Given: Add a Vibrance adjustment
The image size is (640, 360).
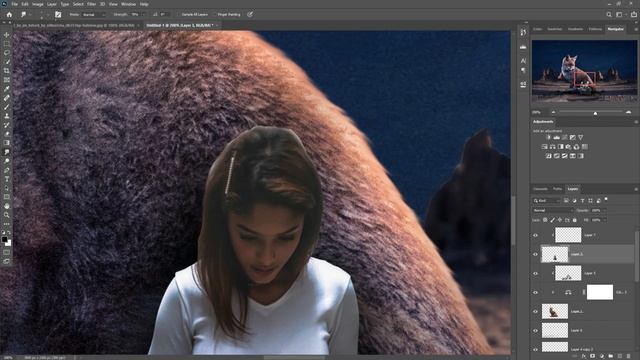Looking at the screenshot, I should click(x=580, y=138).
